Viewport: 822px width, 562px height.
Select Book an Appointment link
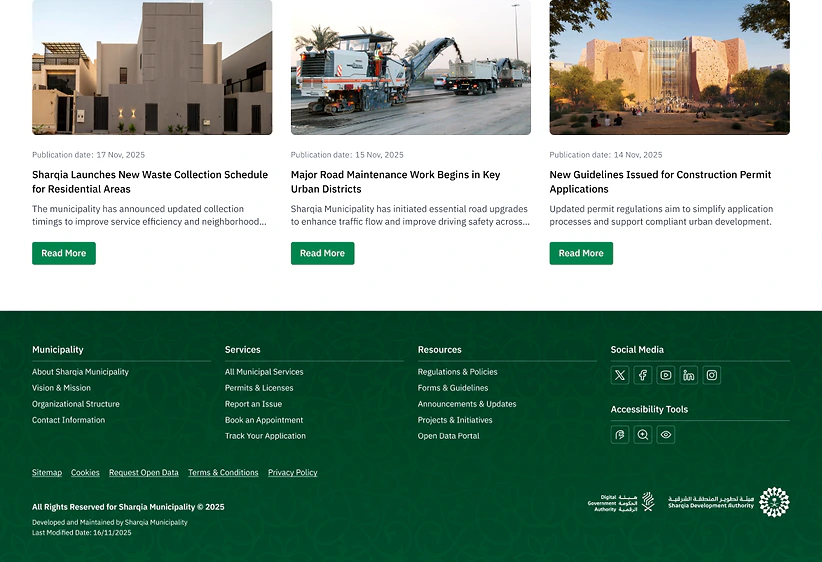[264, 420]
